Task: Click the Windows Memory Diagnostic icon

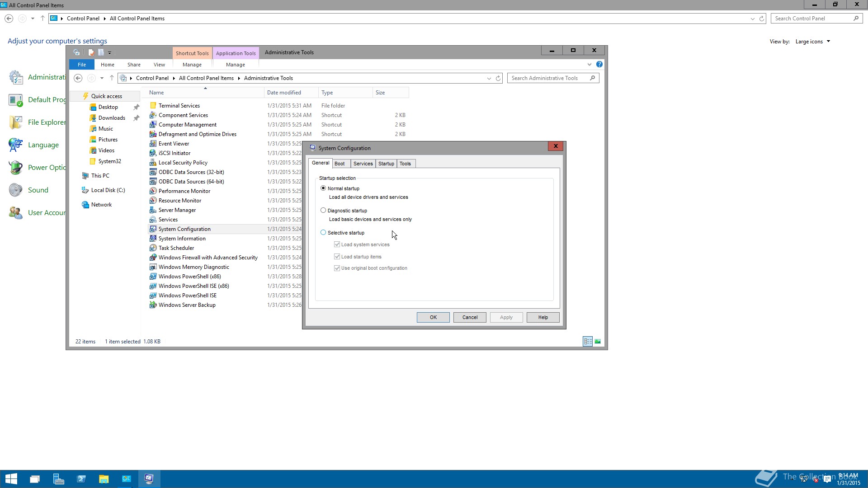Action: point(153,267)
